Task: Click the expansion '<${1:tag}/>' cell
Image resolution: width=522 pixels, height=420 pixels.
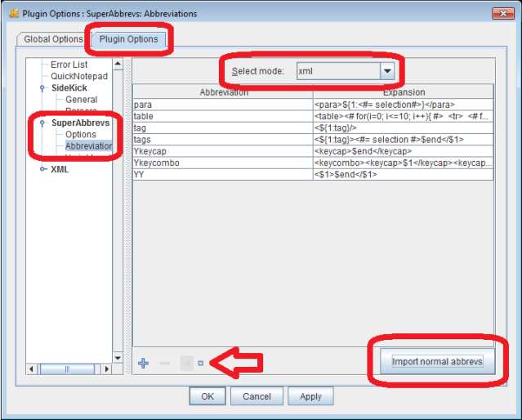Action: pyautogui.click(x=404, y=128)
